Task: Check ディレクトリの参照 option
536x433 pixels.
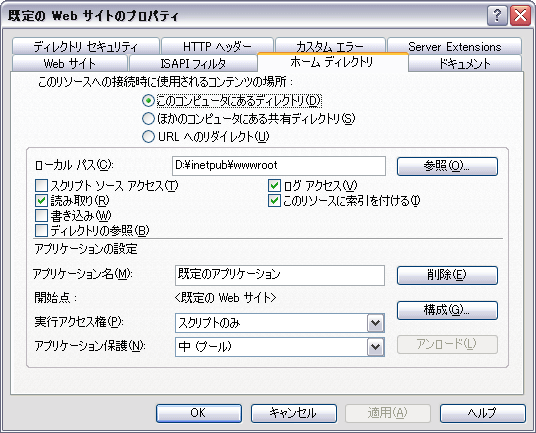Action: click(41, 231)
